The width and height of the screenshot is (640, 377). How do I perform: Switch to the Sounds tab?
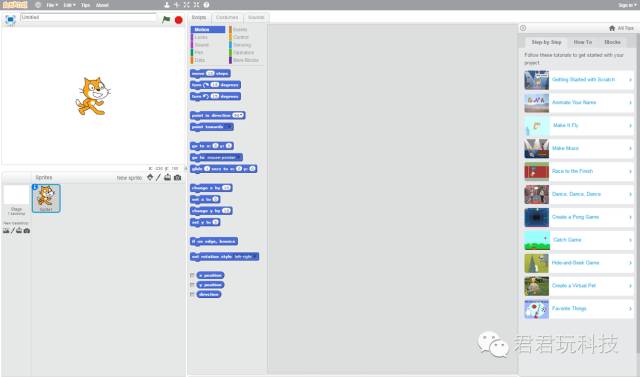(256, 18)
